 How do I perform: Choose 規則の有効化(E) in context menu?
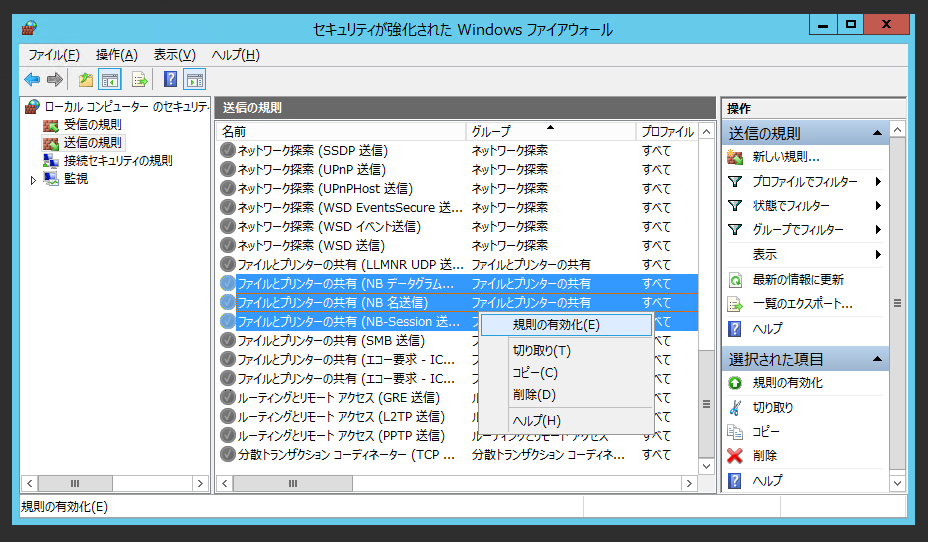click(x=566, y=325)
